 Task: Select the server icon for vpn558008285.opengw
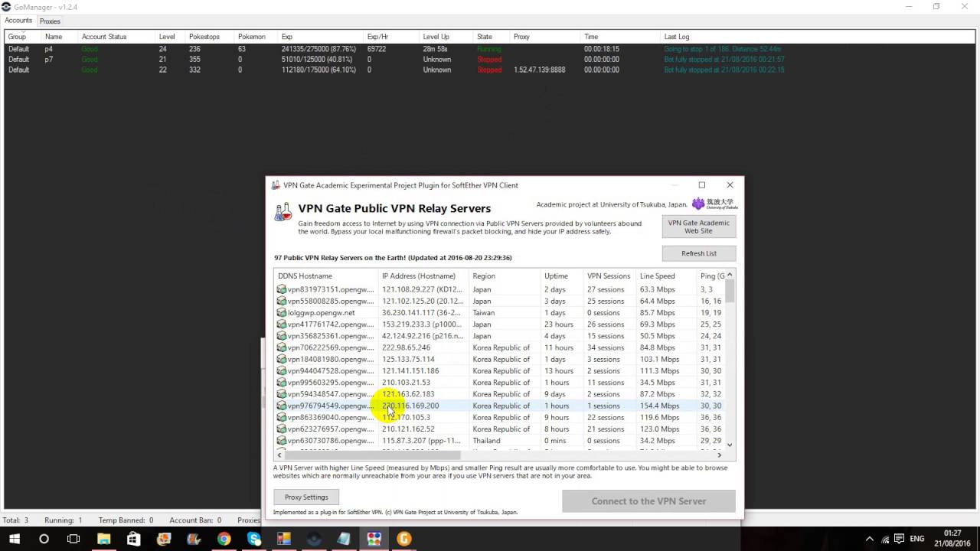click(x=282, y=301)
